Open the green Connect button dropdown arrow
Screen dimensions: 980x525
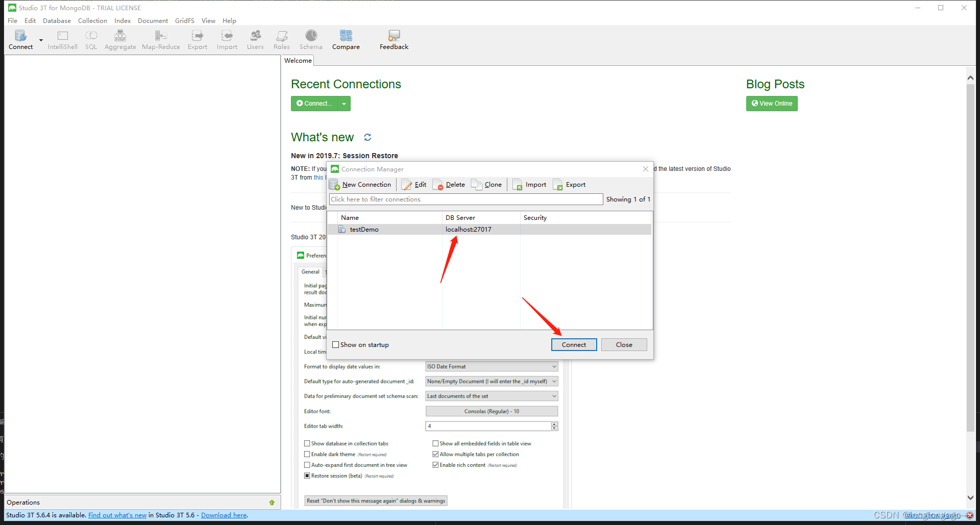(x=344, y=104)
